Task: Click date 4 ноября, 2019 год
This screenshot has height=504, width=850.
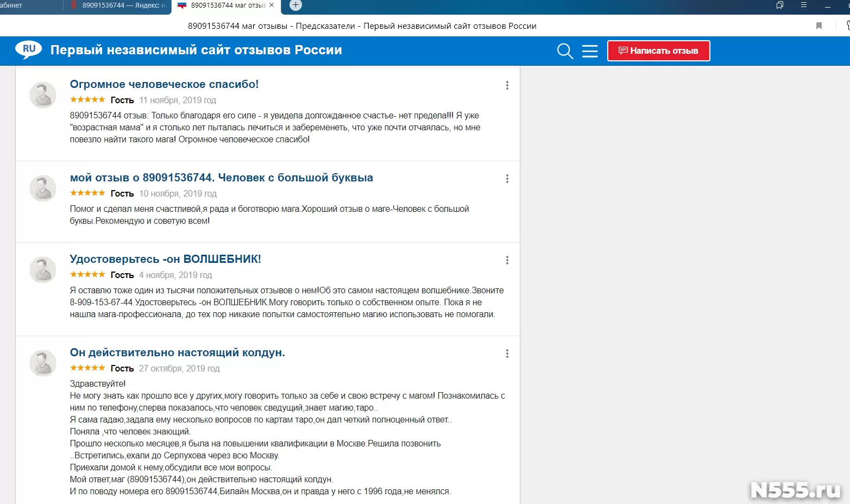Action: [175, 275]
